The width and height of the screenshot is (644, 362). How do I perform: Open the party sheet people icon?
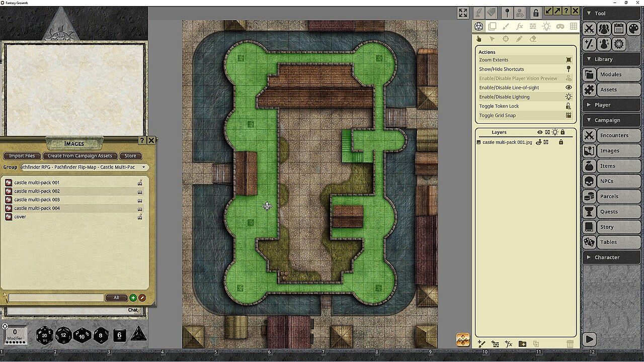point(604,29)
